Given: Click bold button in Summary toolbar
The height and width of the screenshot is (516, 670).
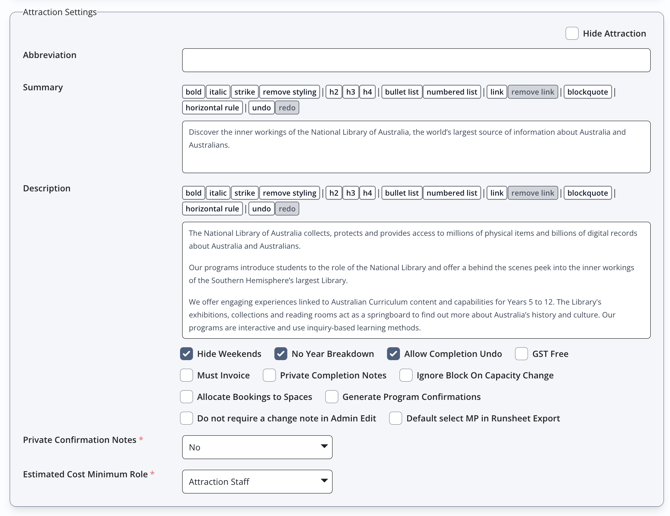Looking at the screenshot, I should [194, 92].
